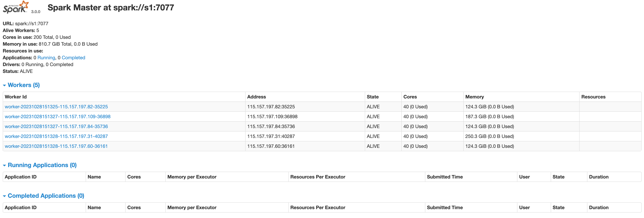Click the Workers (5) heading
The image size is (644, 218).
(24, 85)
